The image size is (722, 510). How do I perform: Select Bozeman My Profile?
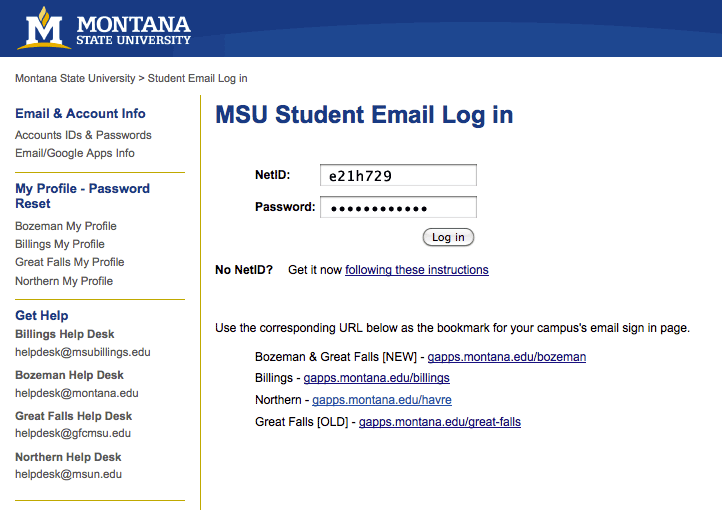[x=66, y=226]
